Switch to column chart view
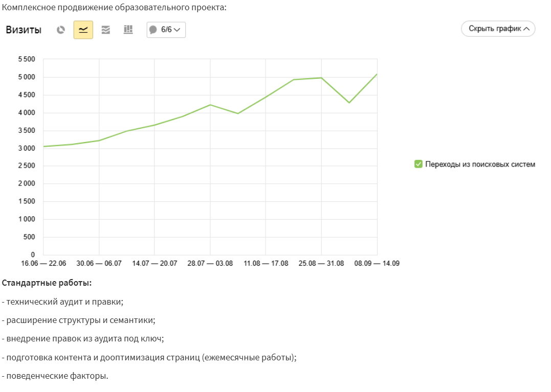Viewport: 551px width, 392px height. coord(128,30)
